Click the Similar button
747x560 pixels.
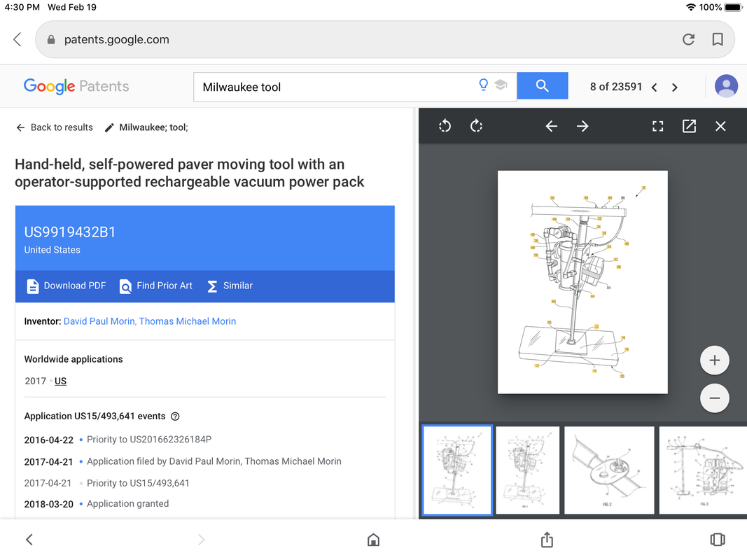click(230, 286)
